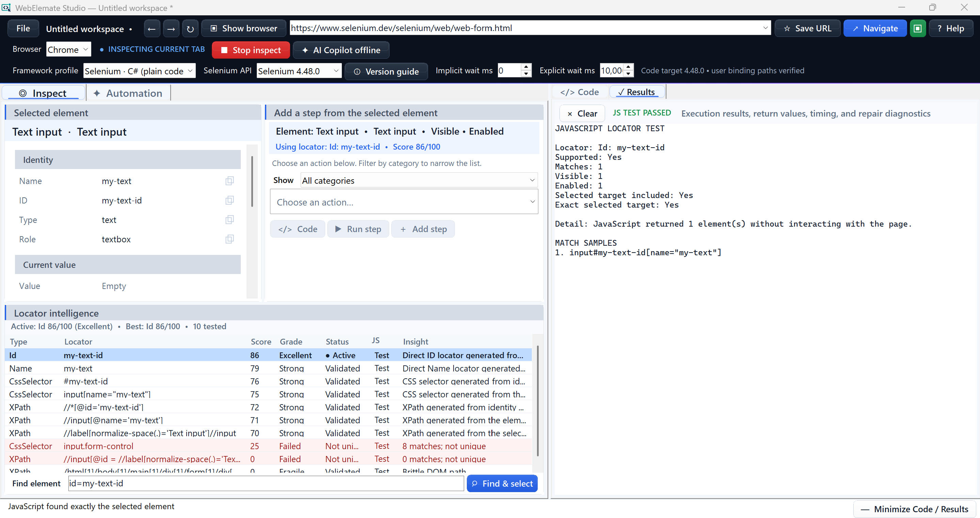Click the Navigate button

[875, 29]
